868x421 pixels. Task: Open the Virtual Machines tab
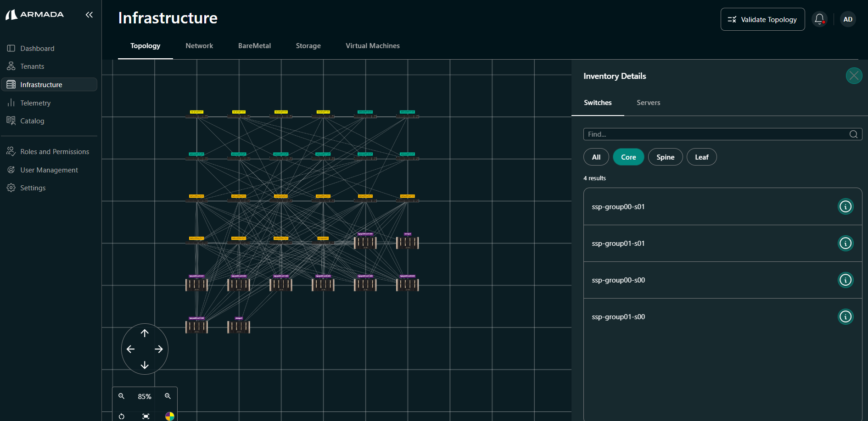372,45
